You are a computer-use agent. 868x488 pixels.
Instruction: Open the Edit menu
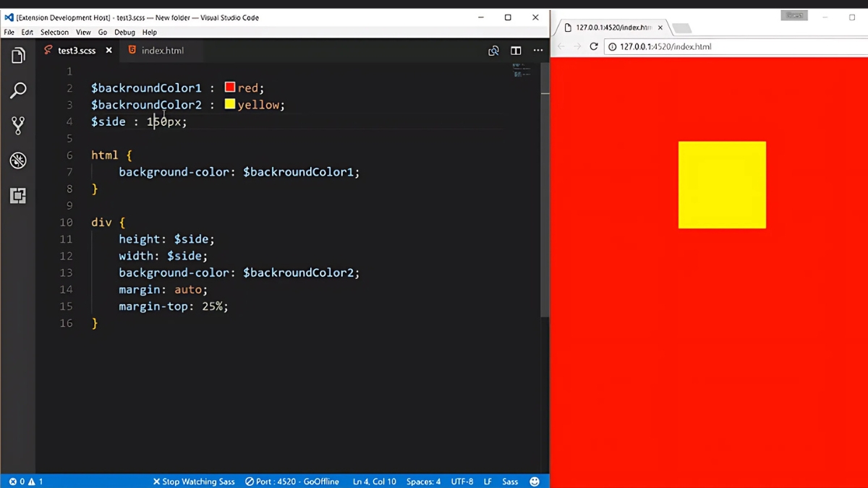click(x=27, y=33)
